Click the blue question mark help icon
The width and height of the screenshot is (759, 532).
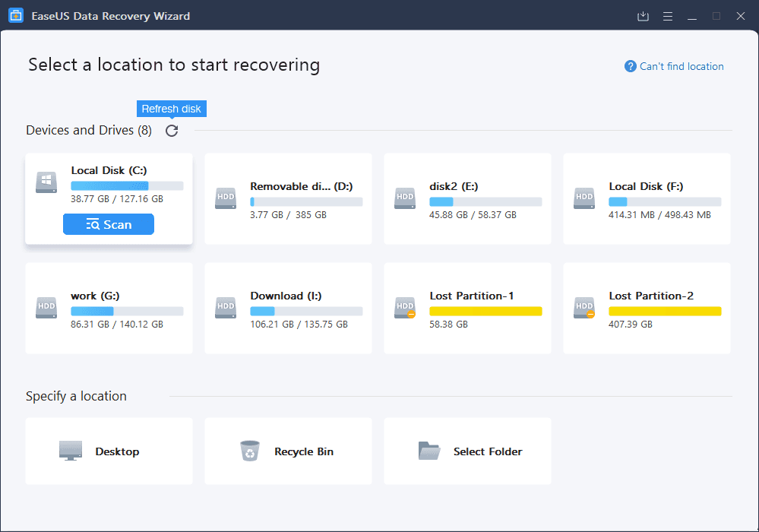630,66
